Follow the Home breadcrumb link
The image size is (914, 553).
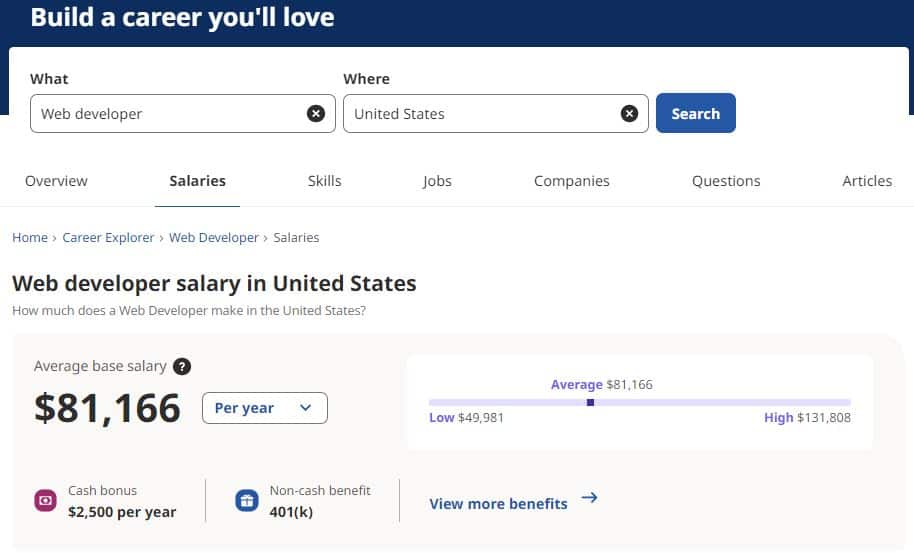click(30, 238)
